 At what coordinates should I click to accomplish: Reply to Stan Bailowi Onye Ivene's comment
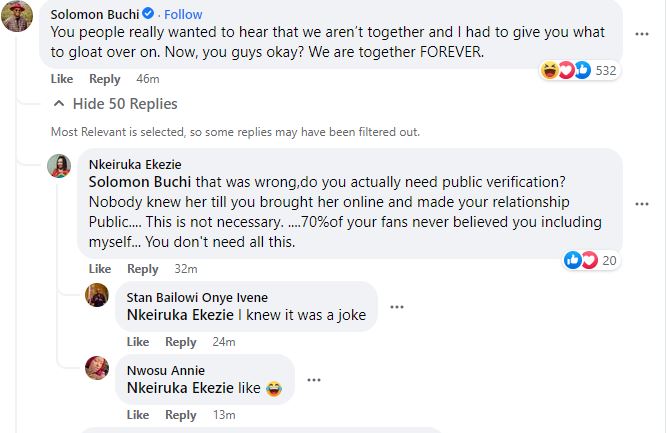tap(181, 342)
